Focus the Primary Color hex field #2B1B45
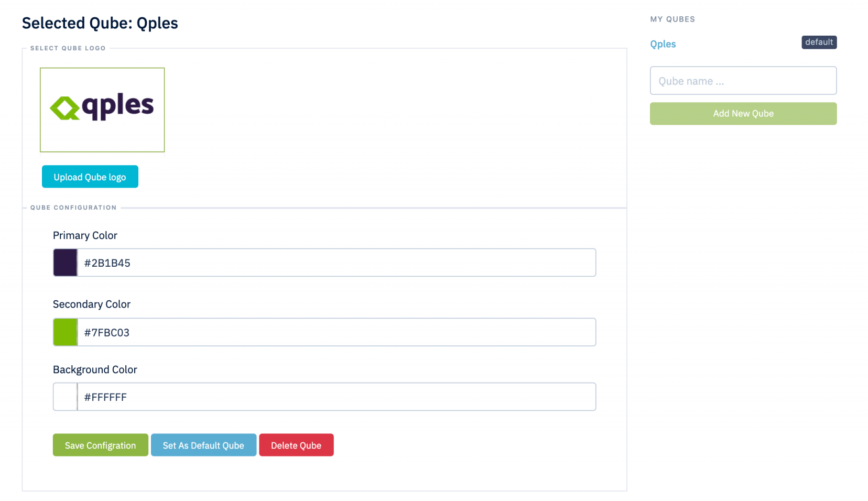This screenshot has width=868, height=501. coord(337,263)
